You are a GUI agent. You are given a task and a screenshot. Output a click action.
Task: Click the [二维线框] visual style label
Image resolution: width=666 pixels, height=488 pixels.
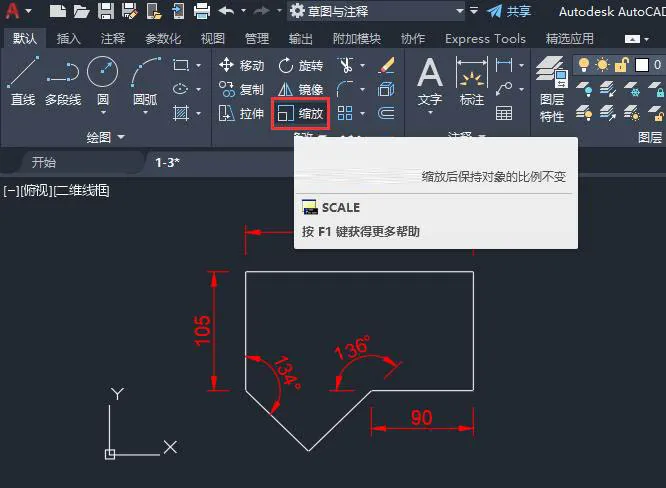click(x=81, y=191)
